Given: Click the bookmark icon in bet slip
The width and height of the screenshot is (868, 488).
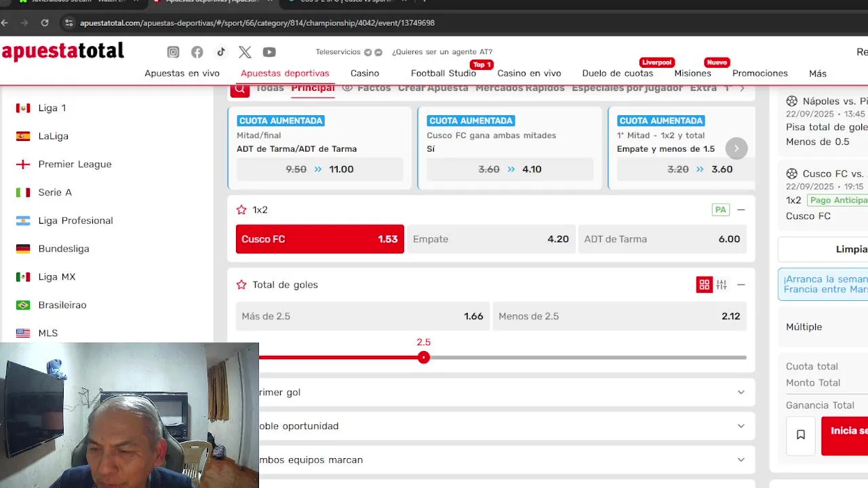Looking at the screenshot, I should (801, 435).
